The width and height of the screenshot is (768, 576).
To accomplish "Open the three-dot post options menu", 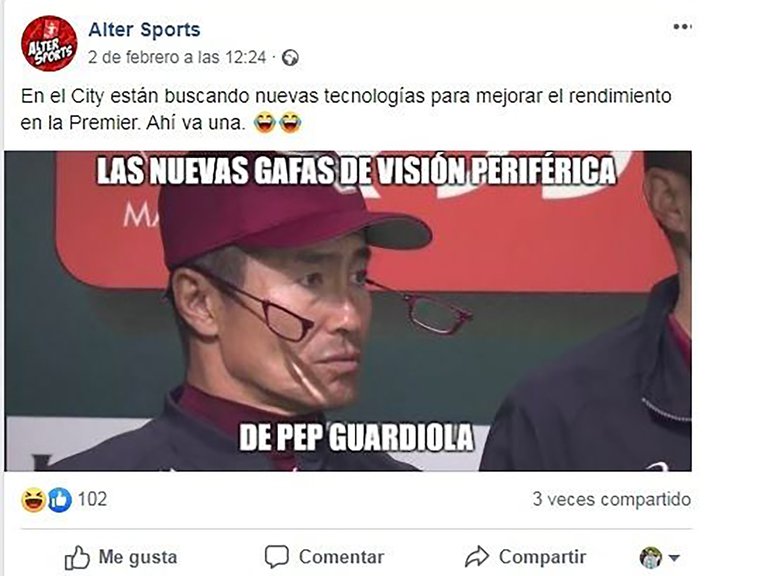I will (682, 26).
